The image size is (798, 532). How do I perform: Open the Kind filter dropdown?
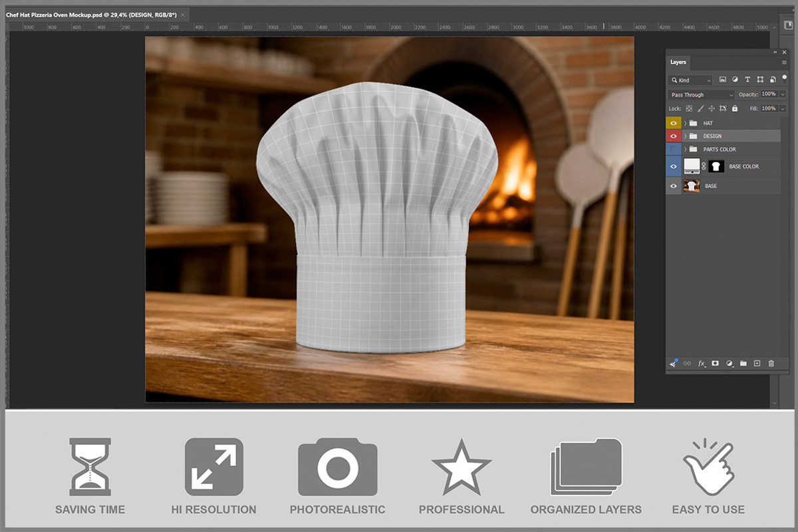(x=690, y=80)
